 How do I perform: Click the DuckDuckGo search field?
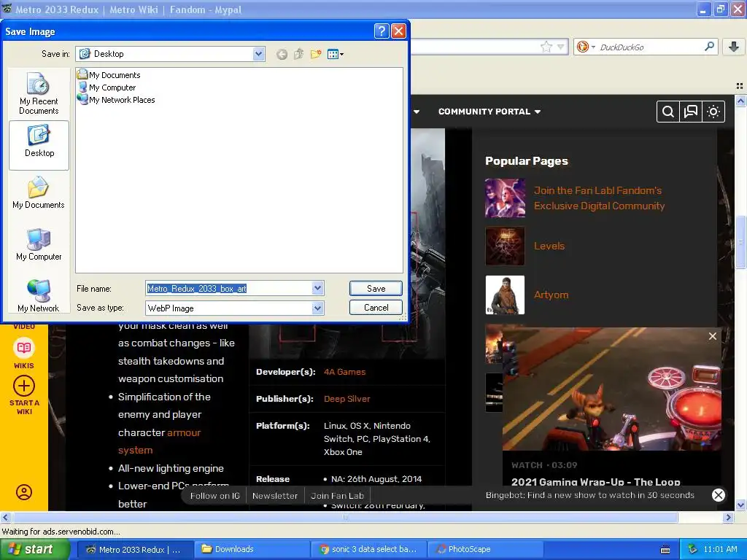tap(650, 47)
